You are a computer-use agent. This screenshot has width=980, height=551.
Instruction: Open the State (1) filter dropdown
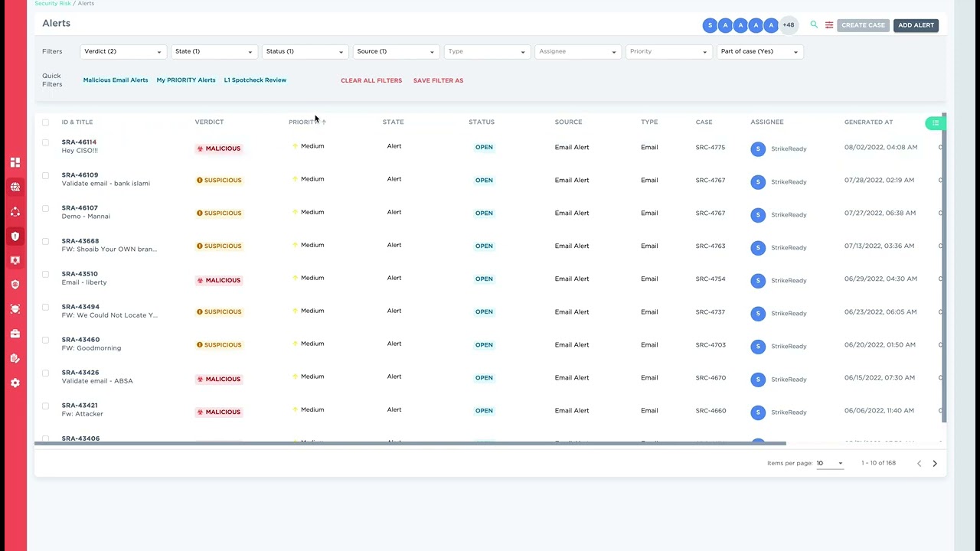tap(214, 51)
